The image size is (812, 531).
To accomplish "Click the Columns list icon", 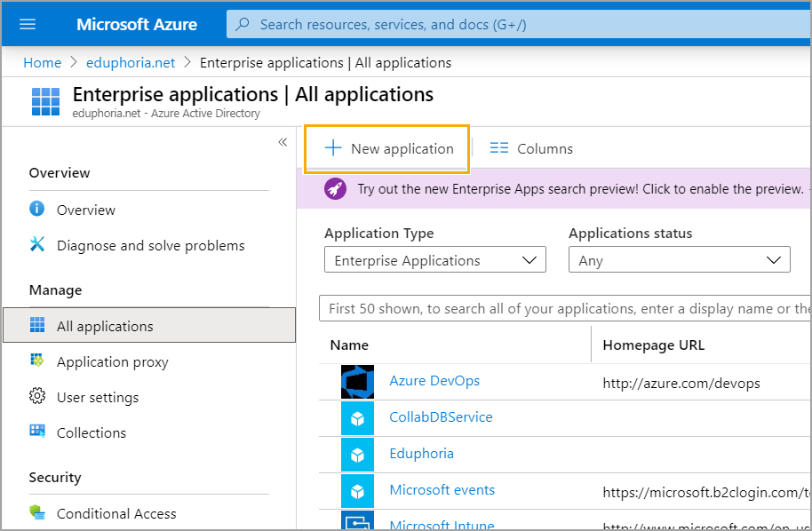I will (499, 148).
